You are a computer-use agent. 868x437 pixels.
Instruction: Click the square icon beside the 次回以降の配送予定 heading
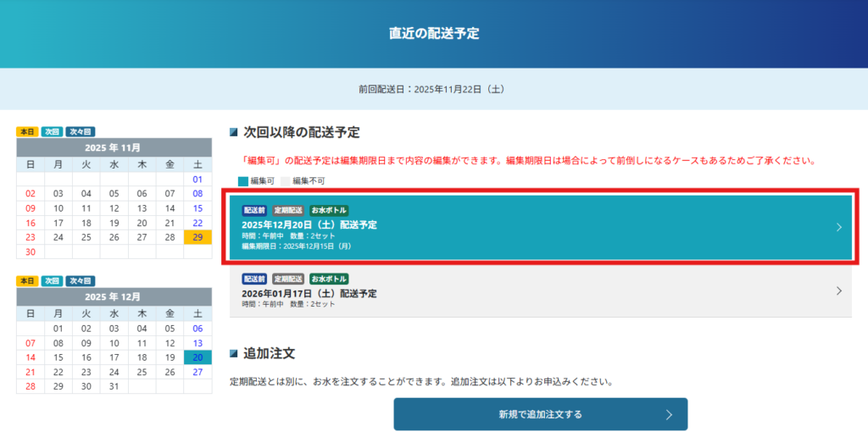click(234, 132)
